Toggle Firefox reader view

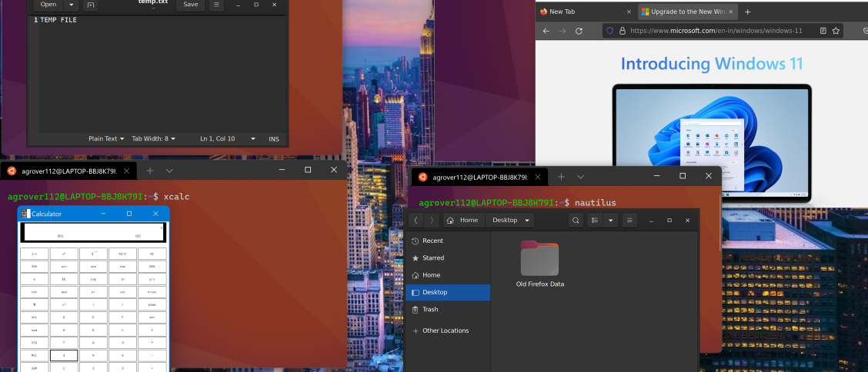coord(823,31)
